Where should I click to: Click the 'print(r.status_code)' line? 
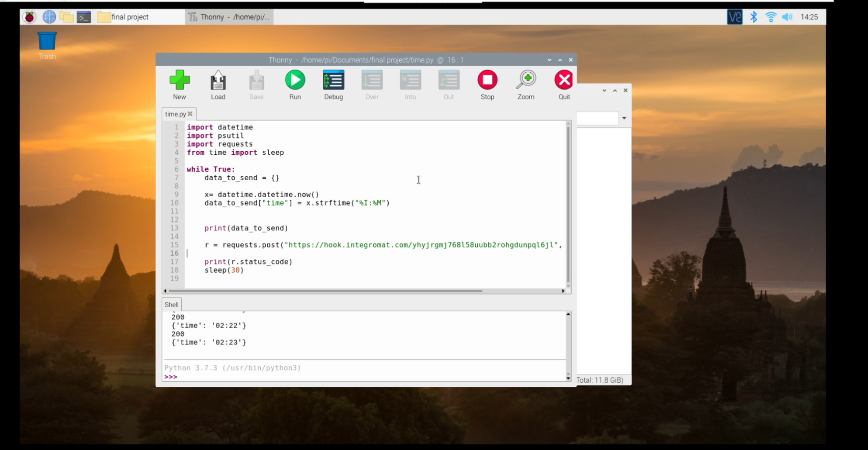coord(248,262)
